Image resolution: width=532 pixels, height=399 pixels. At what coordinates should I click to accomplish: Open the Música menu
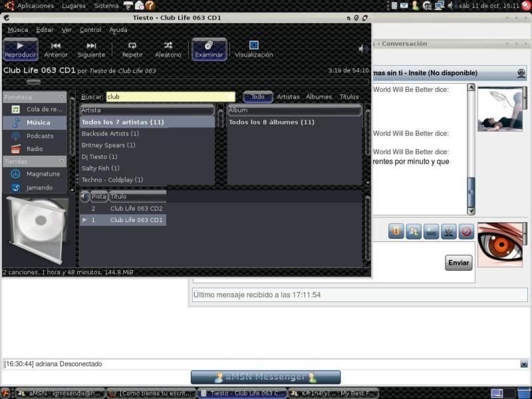click(x=18, y=30)
